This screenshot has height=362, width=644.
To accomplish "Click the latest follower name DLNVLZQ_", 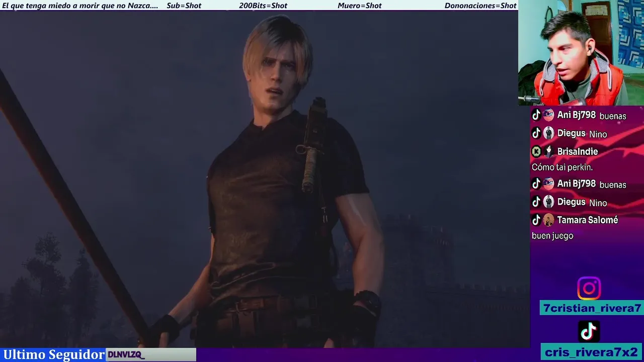I will [x=126, y=355].
